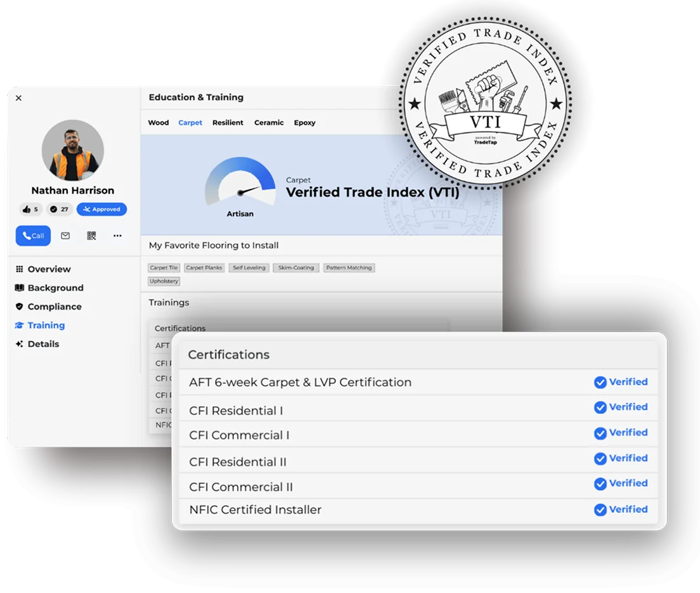
Task: Close the profile panel with the X
Action: [x=18, y=98]
